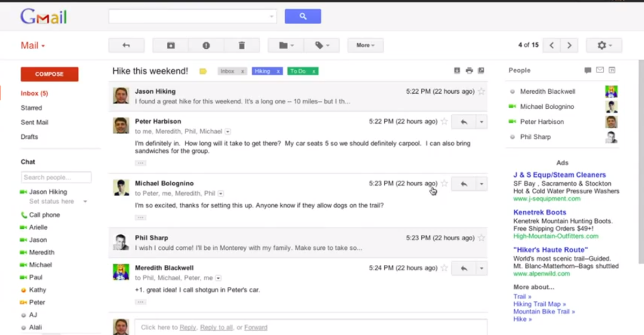
Task: Open the Sent Mail folder
Action: click(x=34, y=122)
